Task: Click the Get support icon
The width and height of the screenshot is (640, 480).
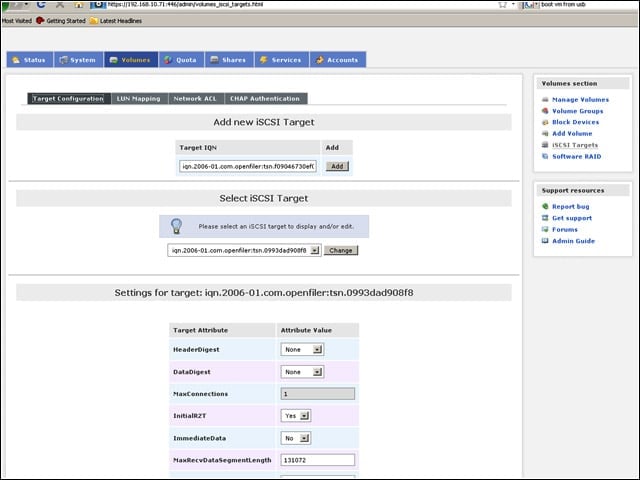Action: 545,218
